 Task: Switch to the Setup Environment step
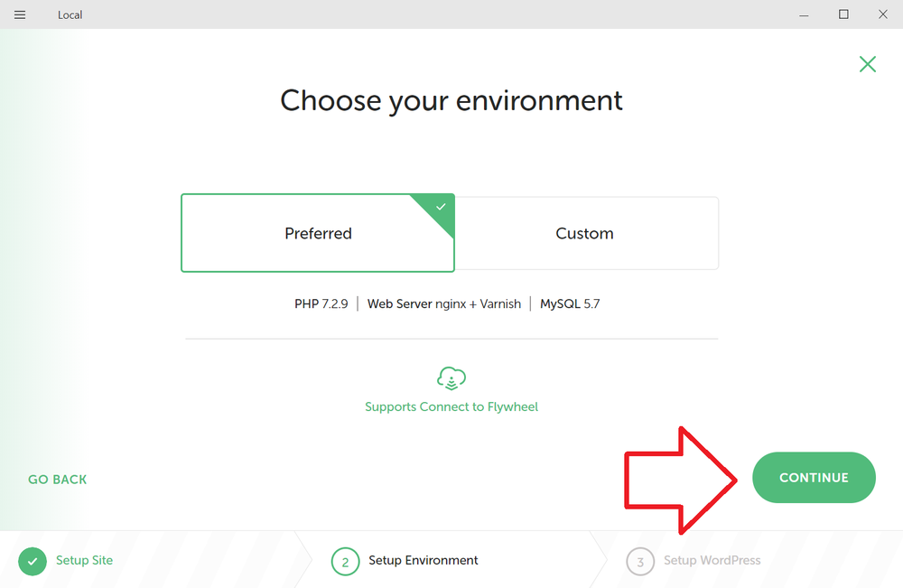pos(424,560)
